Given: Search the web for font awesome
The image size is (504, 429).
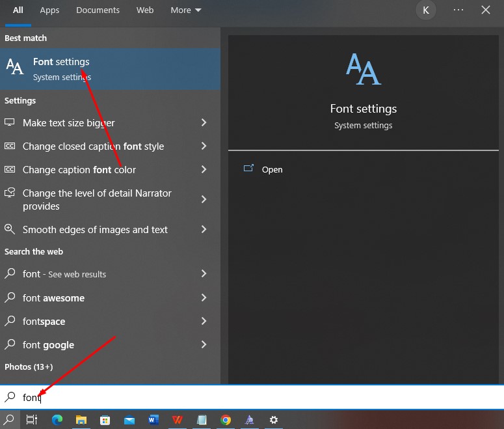Looking at the screenshot, I should coord(110,298).
